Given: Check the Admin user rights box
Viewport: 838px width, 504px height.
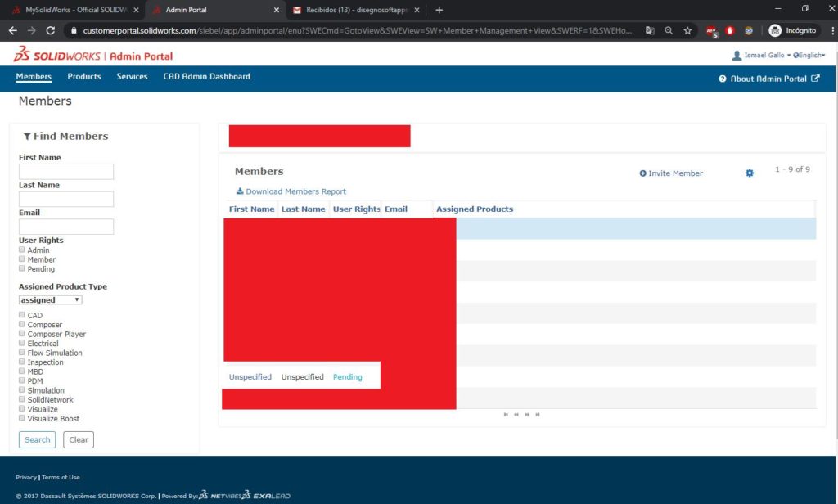Looking at the screenshot, I should pos(22,250).
